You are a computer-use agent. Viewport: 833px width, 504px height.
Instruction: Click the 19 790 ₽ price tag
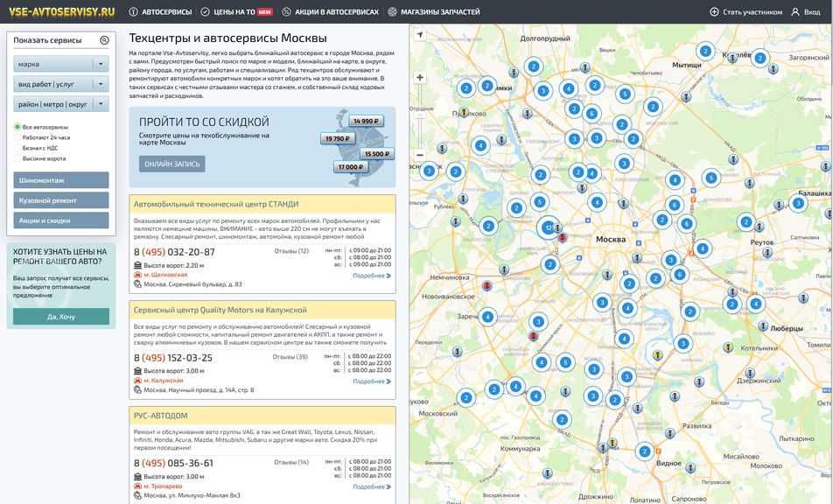click(338, 138)
